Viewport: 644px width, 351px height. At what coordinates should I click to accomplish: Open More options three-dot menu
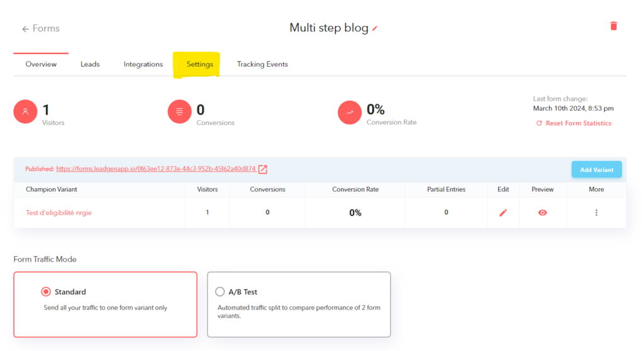coord(596,213)
